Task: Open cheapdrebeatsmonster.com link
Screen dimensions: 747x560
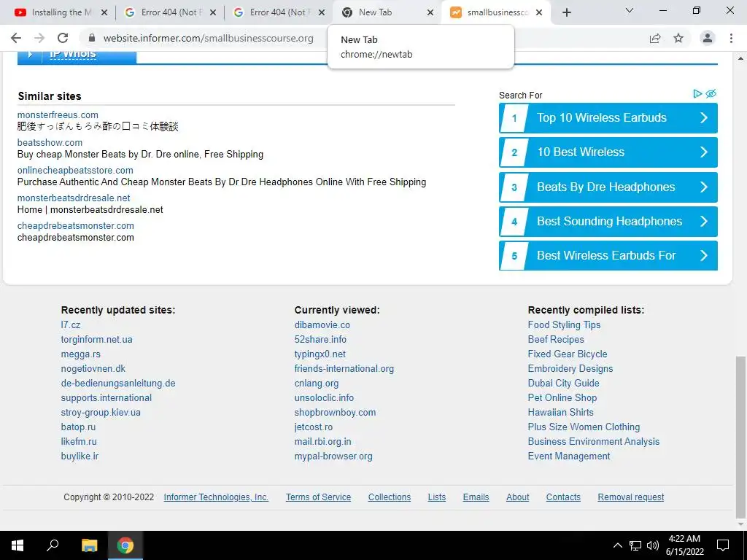Action: (76, 225)
